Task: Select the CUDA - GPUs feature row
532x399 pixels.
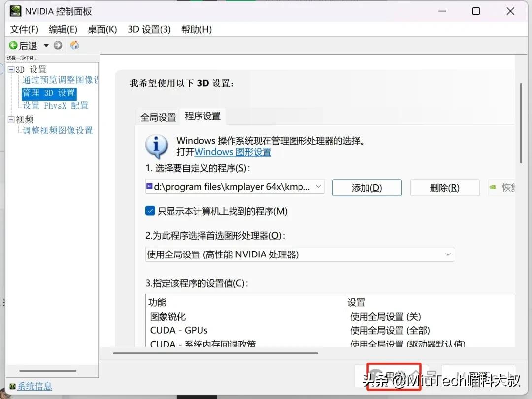Action: pos(179,330)
